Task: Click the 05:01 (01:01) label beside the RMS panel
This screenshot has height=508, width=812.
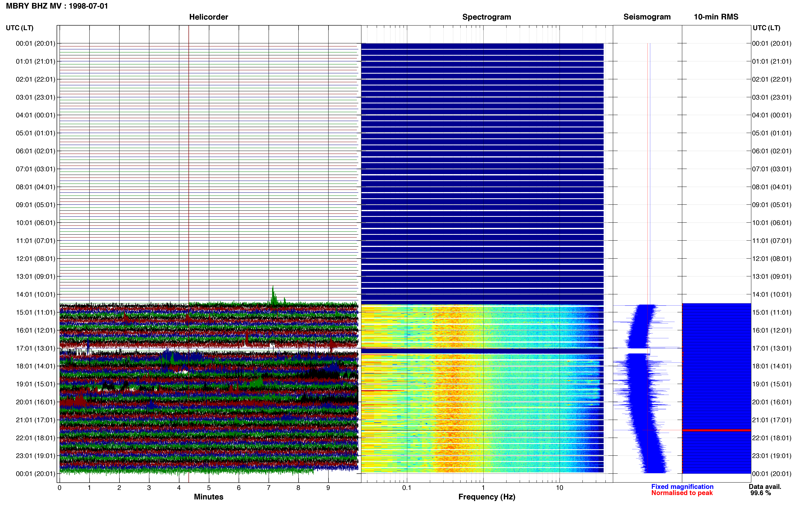Action: (772, 133)
